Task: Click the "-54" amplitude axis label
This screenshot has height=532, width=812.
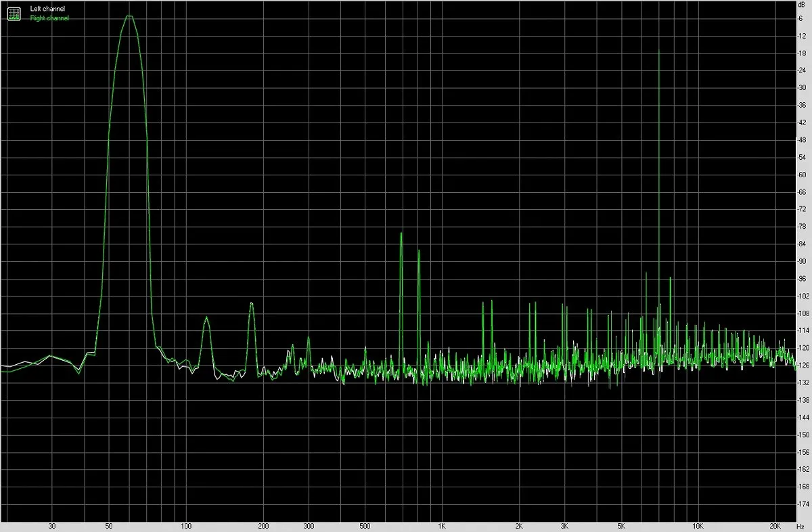Action: tap(803, 157)
